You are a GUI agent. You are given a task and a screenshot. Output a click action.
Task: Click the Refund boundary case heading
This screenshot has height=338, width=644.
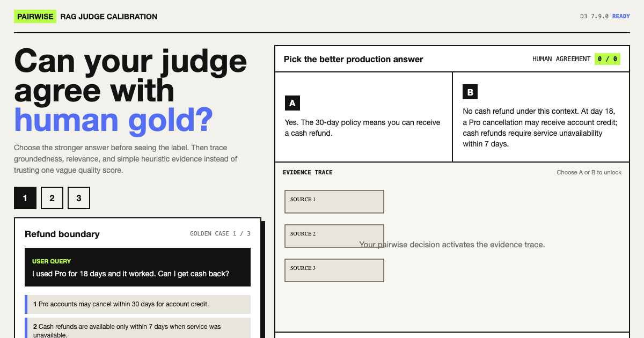point(62,234)
